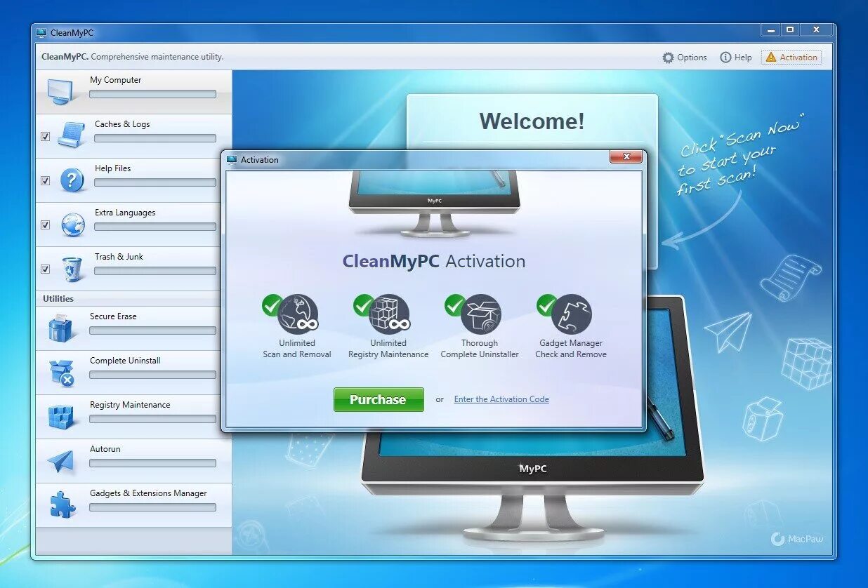Click the Autorun progress bar

[152, 463]
